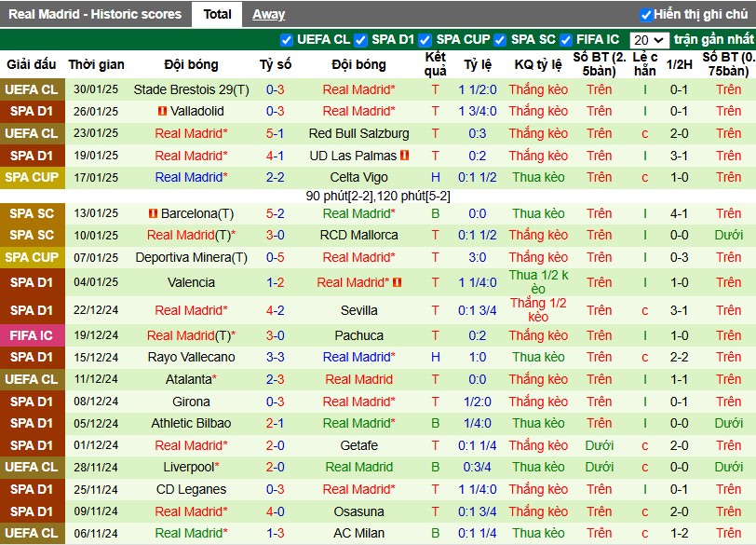Click the Thắng 1/2 kèo result in Sevilla row
The image size is (756, 545).
coord(538,310)
